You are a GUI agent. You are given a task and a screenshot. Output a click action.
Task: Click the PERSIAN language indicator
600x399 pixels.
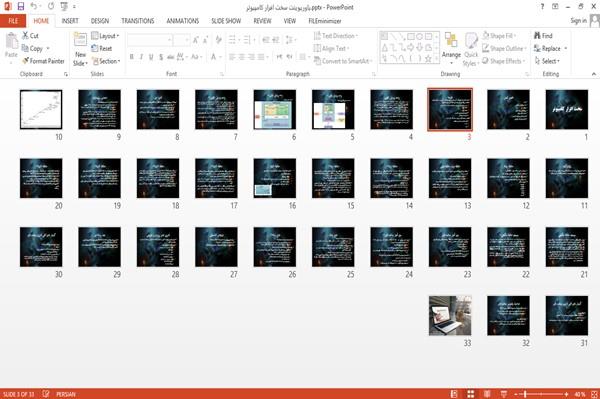coord(66,394)
